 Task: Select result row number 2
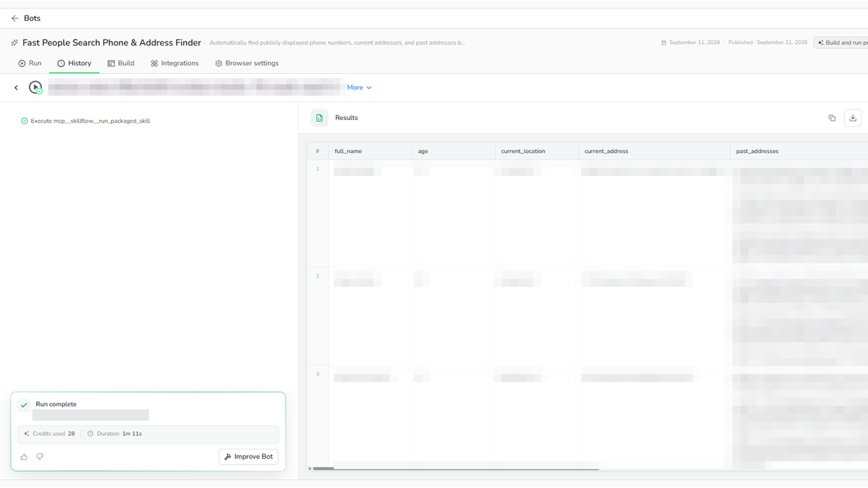(x=317, y=277)
